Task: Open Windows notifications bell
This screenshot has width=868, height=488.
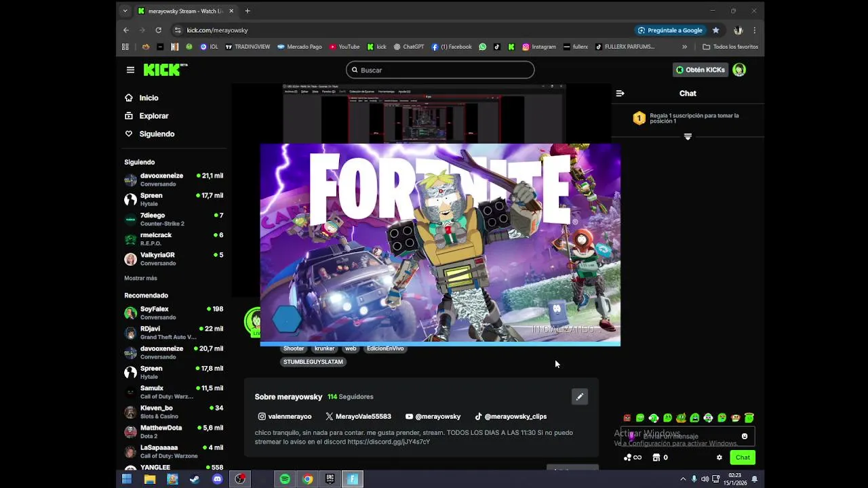Action: point(754,479)
